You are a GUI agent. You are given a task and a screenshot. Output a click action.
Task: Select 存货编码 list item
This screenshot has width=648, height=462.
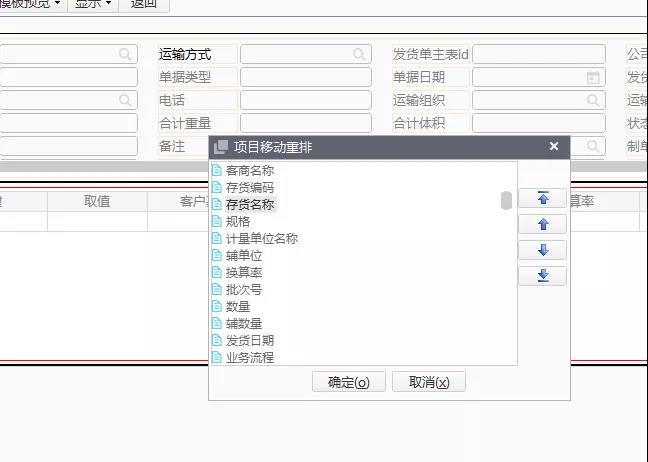[249, 188]
